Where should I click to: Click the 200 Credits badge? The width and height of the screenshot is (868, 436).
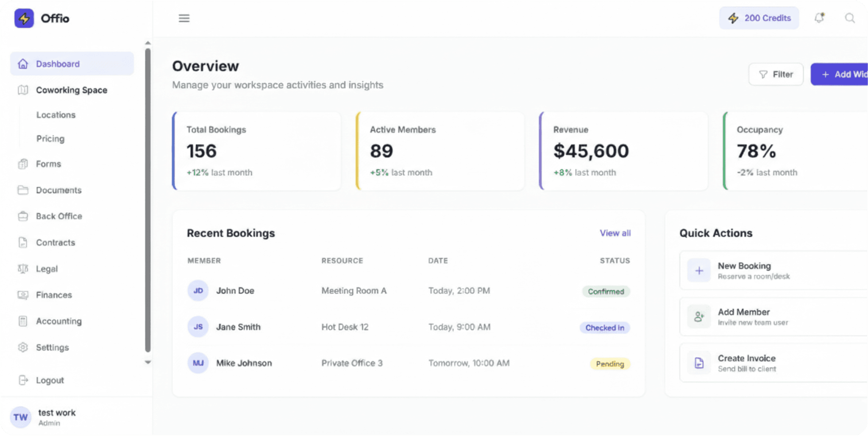(759, 18)
